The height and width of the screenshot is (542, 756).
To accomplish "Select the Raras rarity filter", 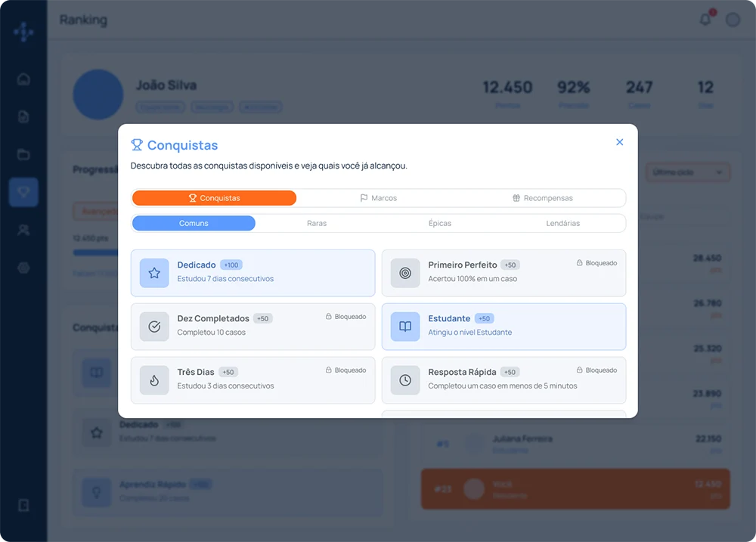I will click(x=317, y=223).
